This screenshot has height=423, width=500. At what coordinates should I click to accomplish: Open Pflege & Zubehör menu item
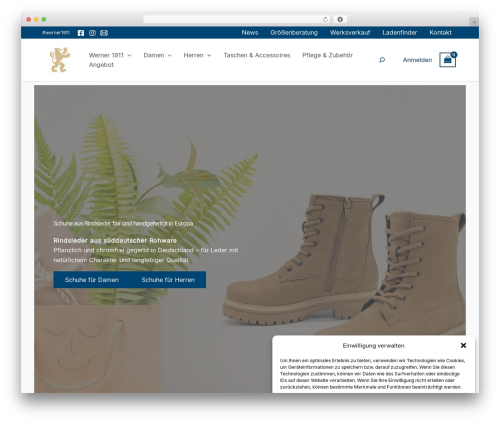327,55
